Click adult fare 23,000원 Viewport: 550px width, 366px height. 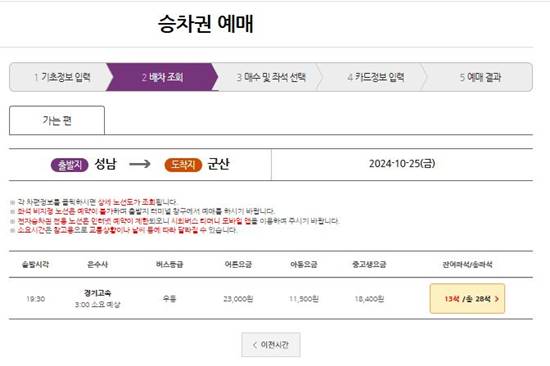tap(238, 299)
